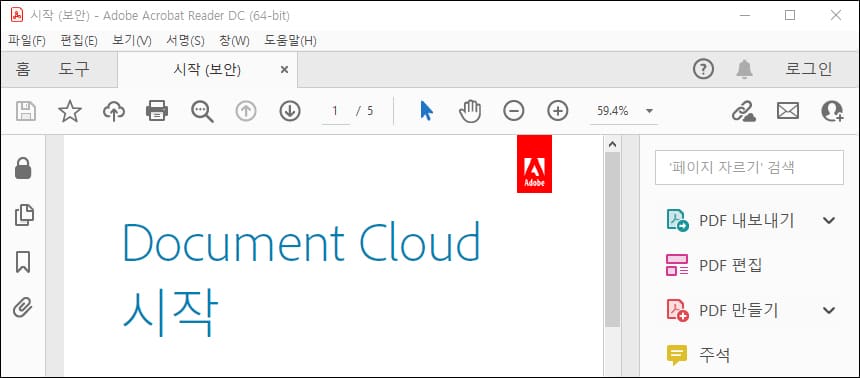Go to previous page with up arrow
The width and height of the screenshot is (860, 378).
pyautogui.click(x=246, y=111)
